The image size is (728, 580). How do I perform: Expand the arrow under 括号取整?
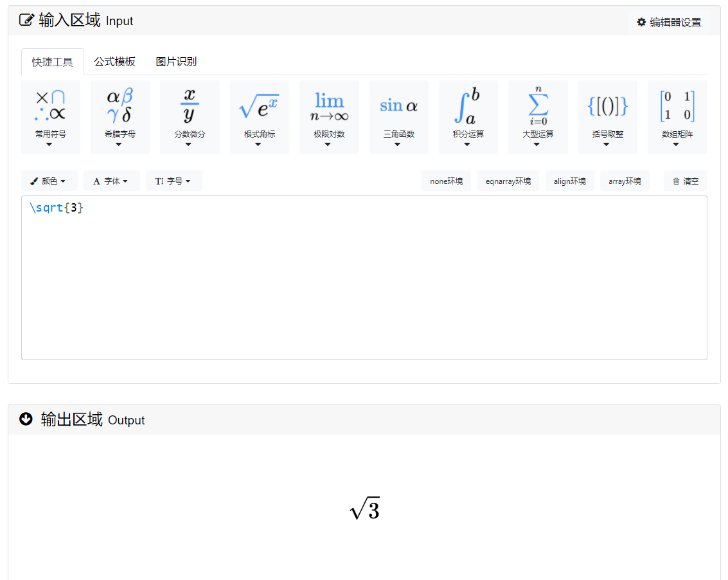(607, 145)
